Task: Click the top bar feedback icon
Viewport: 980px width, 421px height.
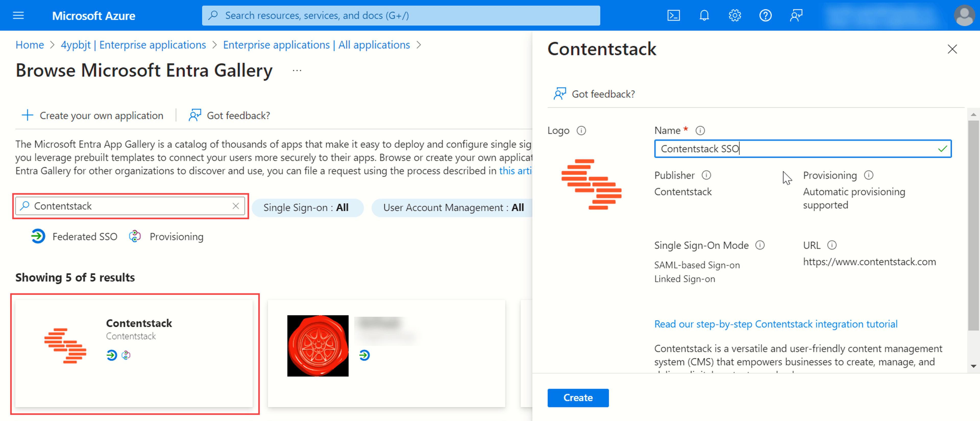Action: [x=796, y=15]
